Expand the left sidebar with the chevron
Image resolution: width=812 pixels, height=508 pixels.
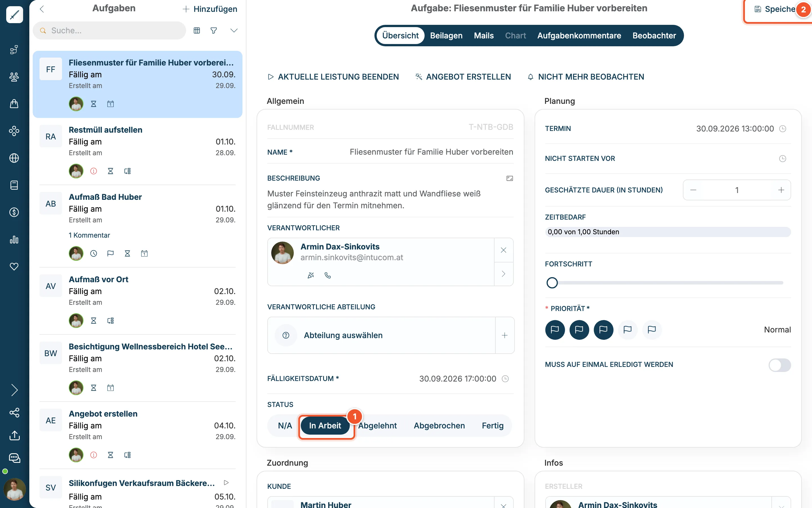(x=14, y=390)
